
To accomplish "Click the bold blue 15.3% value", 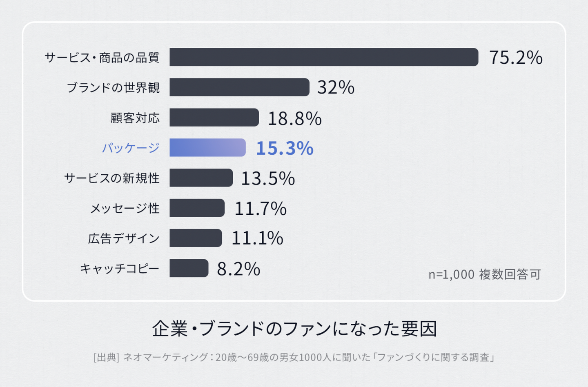I will click(x=285, y=148).
